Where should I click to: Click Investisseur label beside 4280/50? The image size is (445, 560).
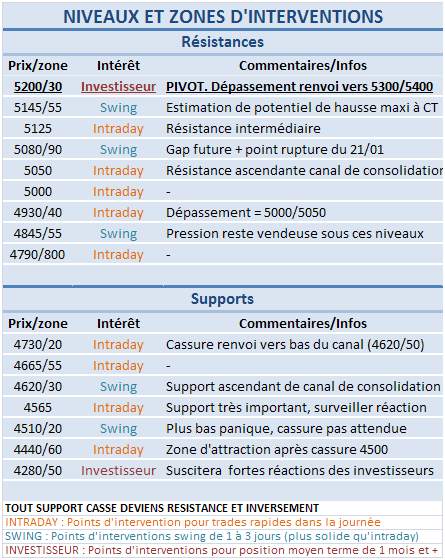[x=118, y=471]
